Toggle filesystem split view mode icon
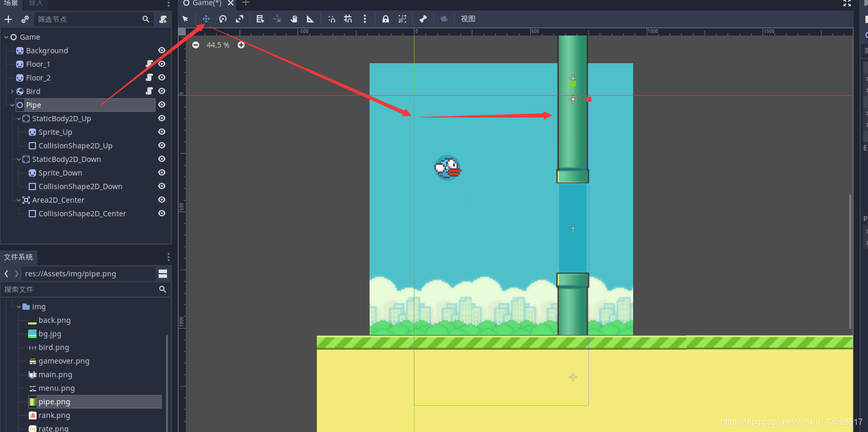868x432 pixels. tap(163, 274)
